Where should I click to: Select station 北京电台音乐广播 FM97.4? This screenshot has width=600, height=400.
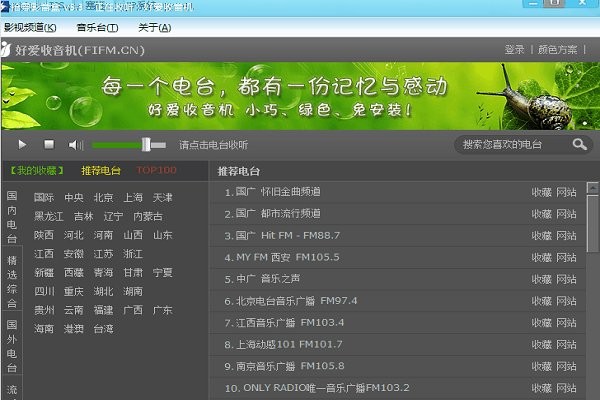[296, 301]
